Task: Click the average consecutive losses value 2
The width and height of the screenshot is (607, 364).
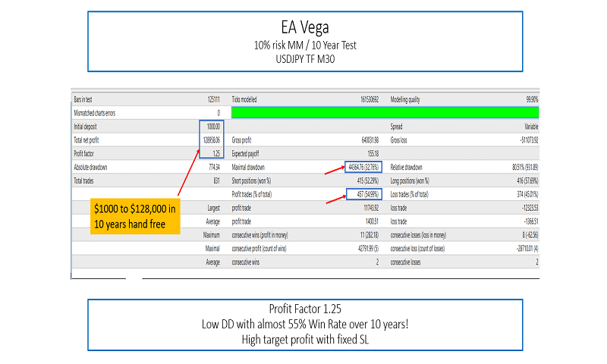Action: pos(537,262)
